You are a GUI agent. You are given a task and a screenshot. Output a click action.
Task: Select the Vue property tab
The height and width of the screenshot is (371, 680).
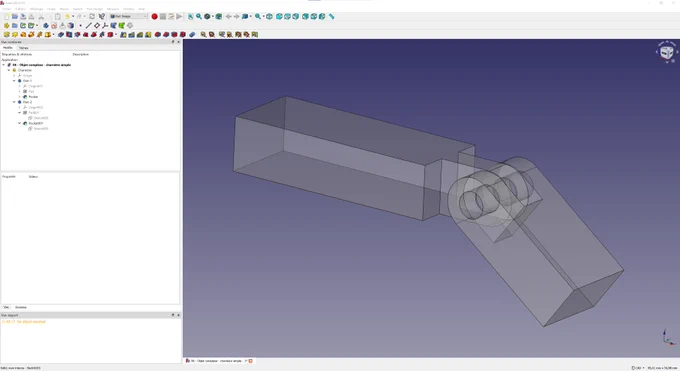pos(6,307)
